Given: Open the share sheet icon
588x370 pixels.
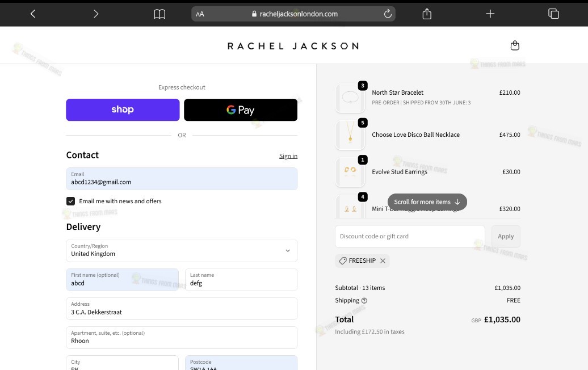Looking at the screenshot, I should coord(427,14).
